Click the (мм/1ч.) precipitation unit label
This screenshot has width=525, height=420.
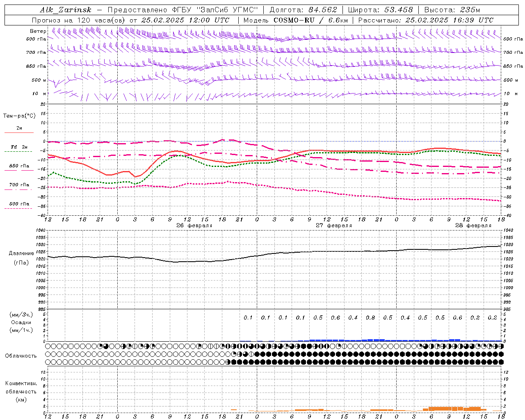pos(21,330)
